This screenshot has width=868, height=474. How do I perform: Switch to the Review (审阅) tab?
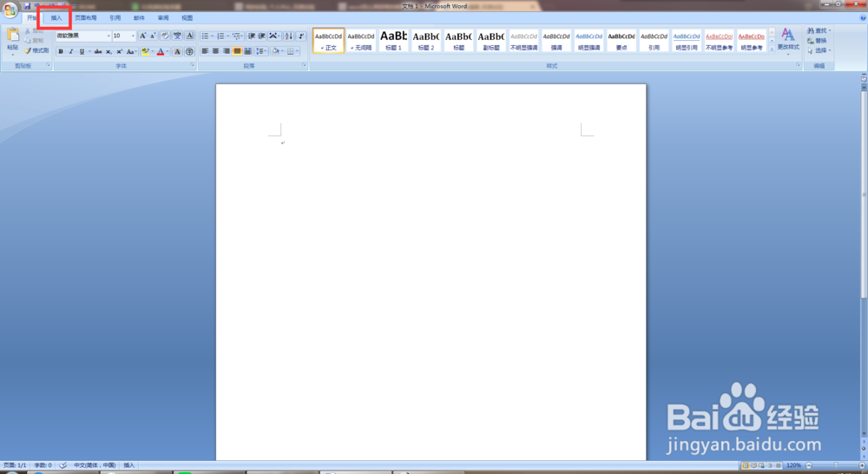[x=163, y=18]
